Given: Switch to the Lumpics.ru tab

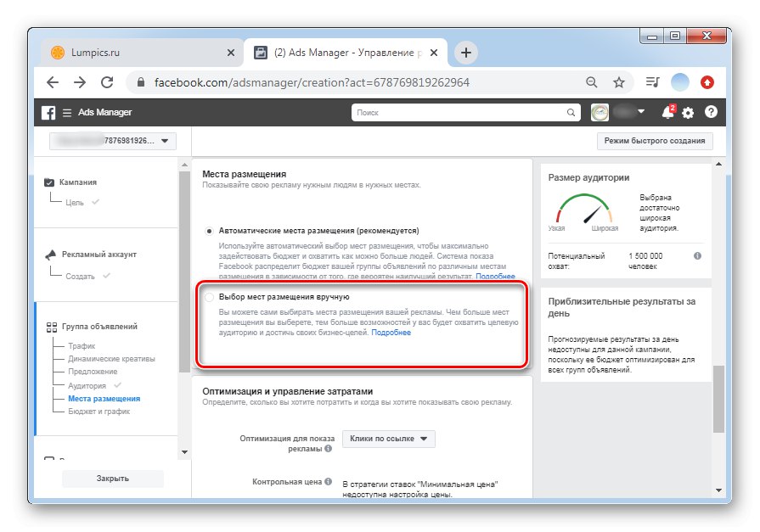Looking at the screenshot, I should coord(143,53).
